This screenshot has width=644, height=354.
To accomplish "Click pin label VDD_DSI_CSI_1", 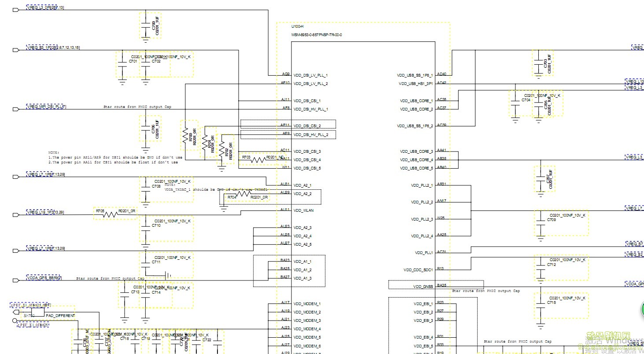I will (x=307, y=101).
